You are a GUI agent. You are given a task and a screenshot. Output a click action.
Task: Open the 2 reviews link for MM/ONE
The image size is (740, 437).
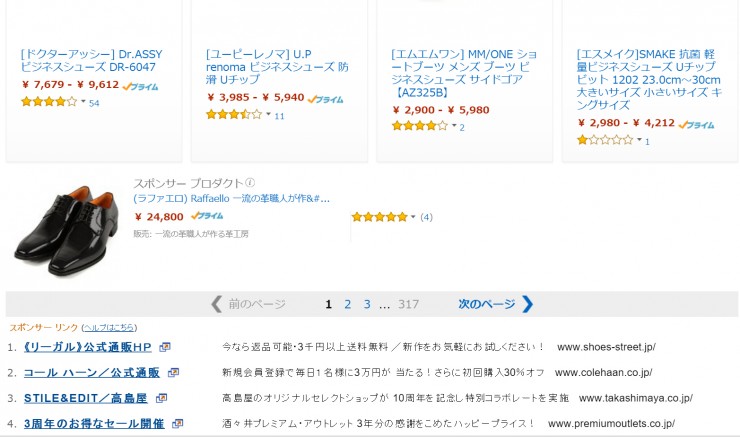coord(462,127)
